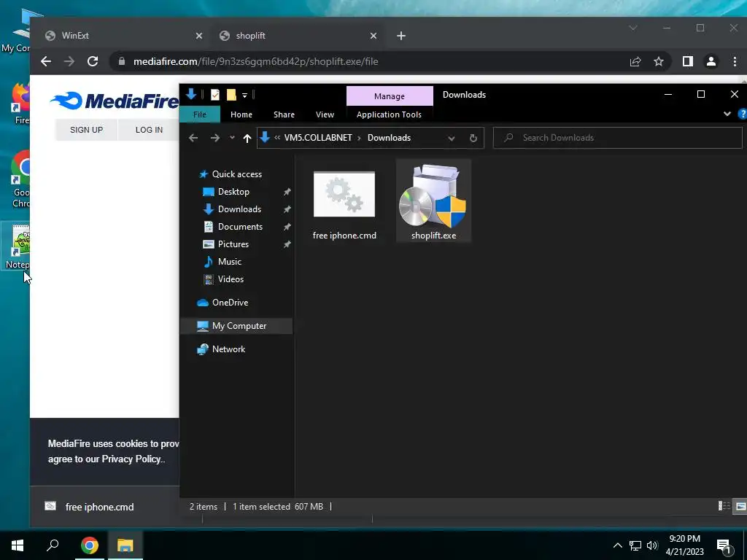This screenshot has height=560, width=747.
Task: Expand the File Explorer ribbon
Action: (727, 114)
